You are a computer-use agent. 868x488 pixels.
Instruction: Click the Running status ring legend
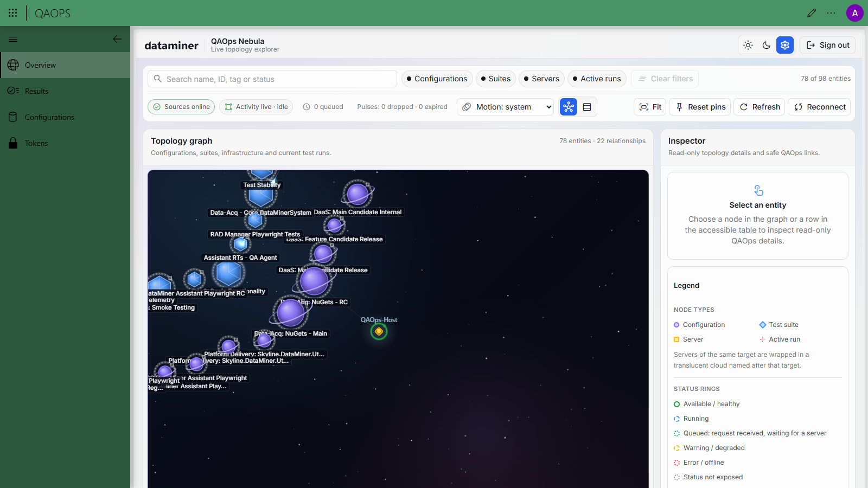tap(676, 419)
